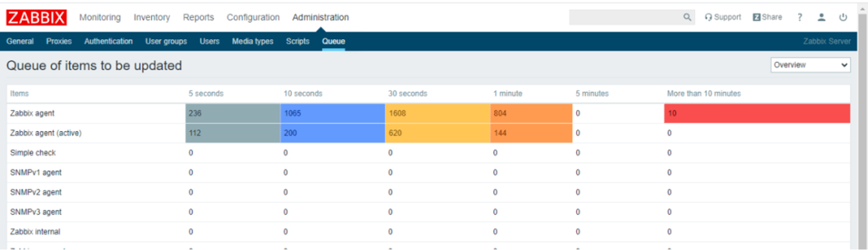This screenshot has height=250, width=868.
Task: Click the blue cell with 1065
Action: (333, 113)
